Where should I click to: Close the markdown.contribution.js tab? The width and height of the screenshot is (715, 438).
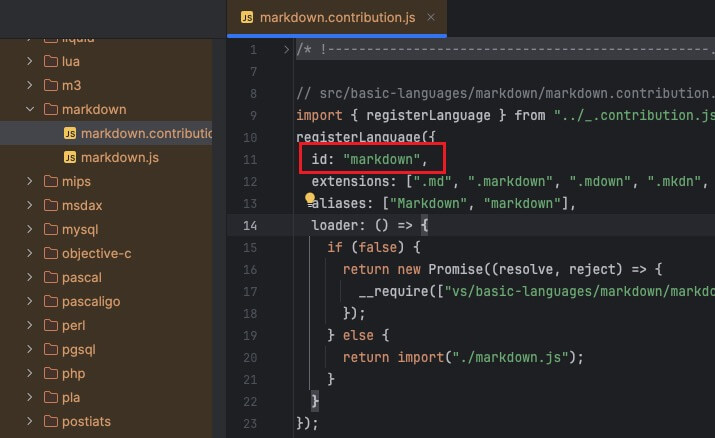tap(431, 17)
